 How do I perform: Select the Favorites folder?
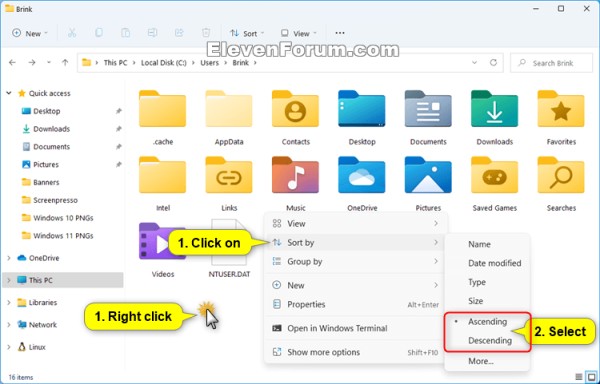[561, 118]
